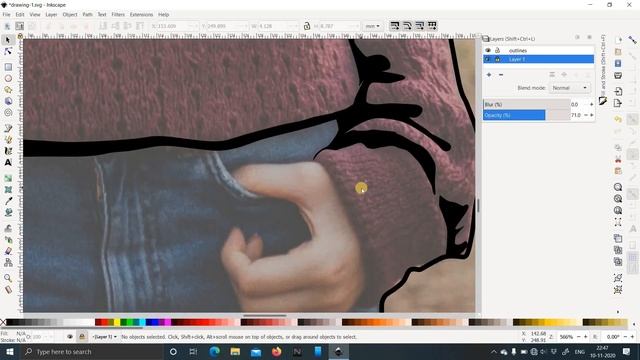This screenshot has height=360, width=640.
Task: Choose the Ellipse tool
Action: [x=8, y=78]
